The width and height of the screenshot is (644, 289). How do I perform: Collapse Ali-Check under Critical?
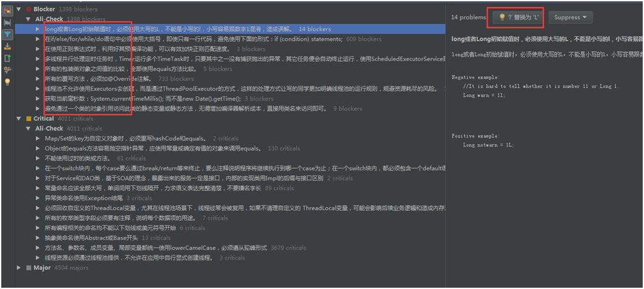28,129
